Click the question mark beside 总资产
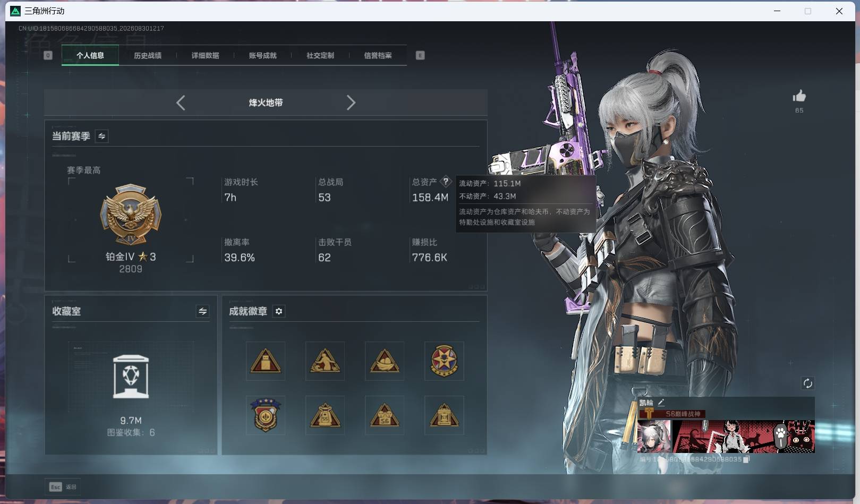Image resolution: width=860 pixels, height=504 pixels. pos(446,181)
